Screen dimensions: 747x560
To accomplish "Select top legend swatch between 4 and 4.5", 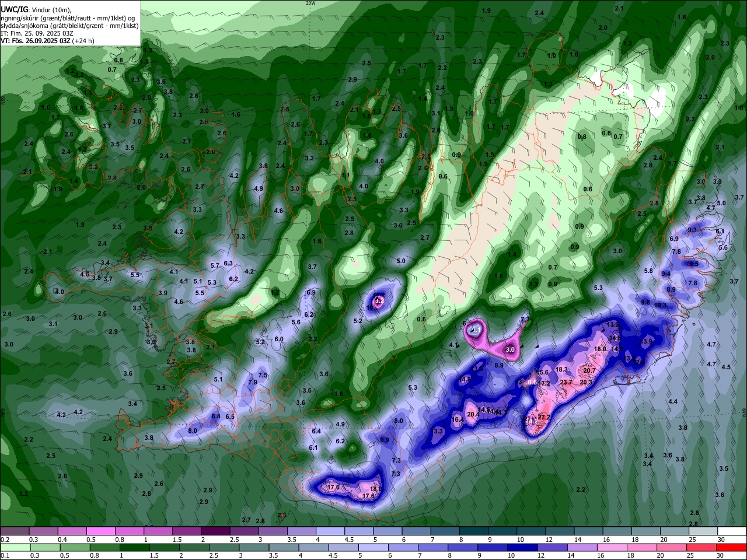I will point(329,531).
